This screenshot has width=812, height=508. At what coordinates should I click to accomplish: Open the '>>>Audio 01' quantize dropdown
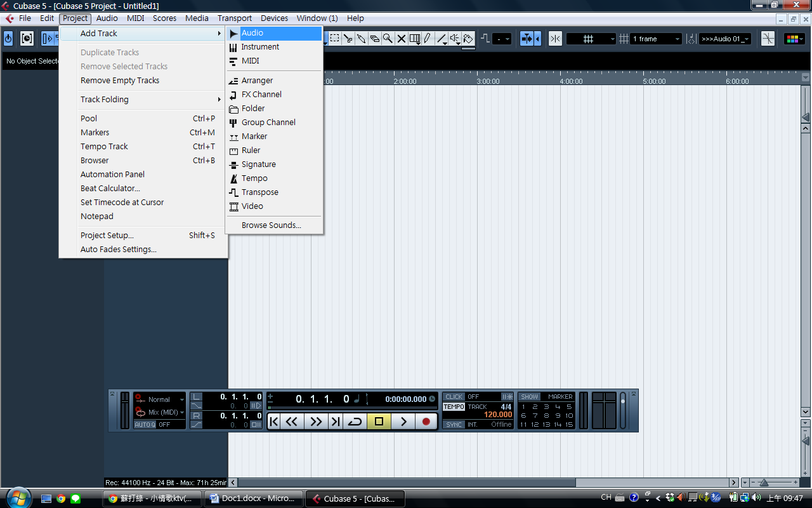725,39
